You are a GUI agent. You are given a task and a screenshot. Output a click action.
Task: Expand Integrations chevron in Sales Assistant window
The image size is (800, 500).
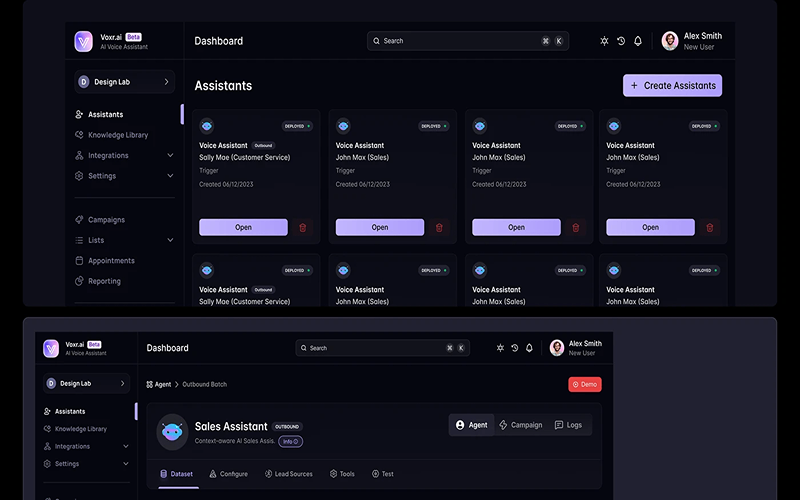[x=126, y=446]
